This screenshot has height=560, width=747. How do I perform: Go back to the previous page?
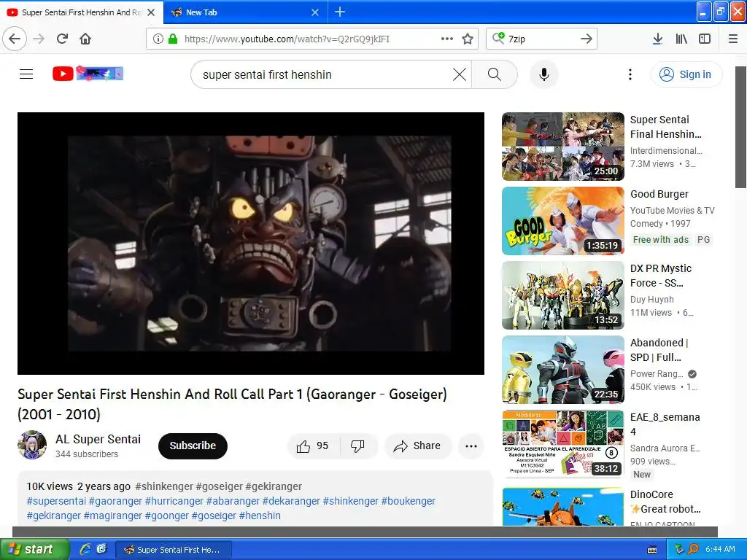tap(15, 39)
